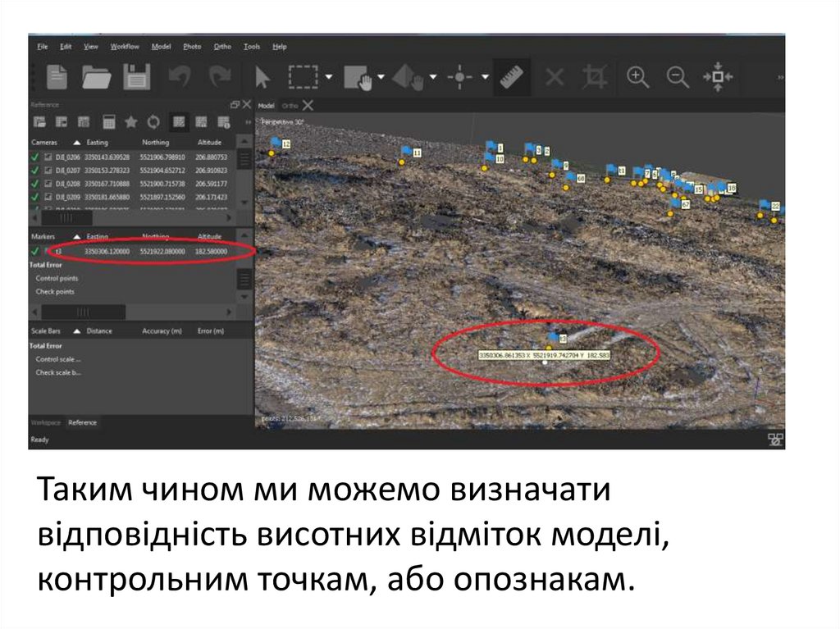Click the Crop Selection icon
The height and width of the screenshot is (629, 840).
click(x=595, y=76)
